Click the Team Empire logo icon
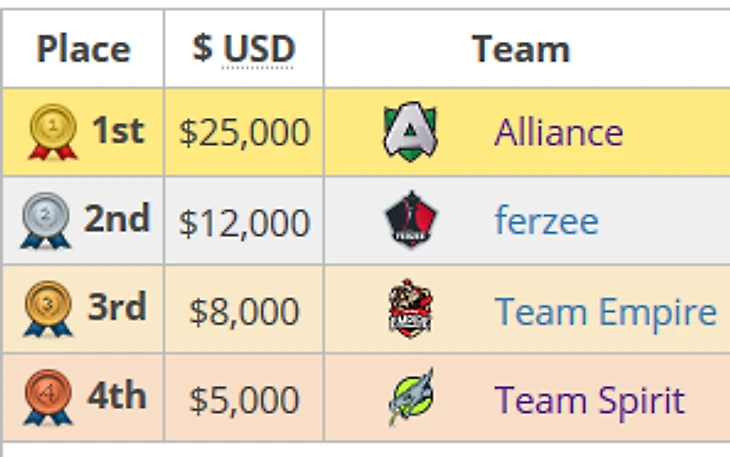This screenshot has height=457, width=730. (411, 309)
